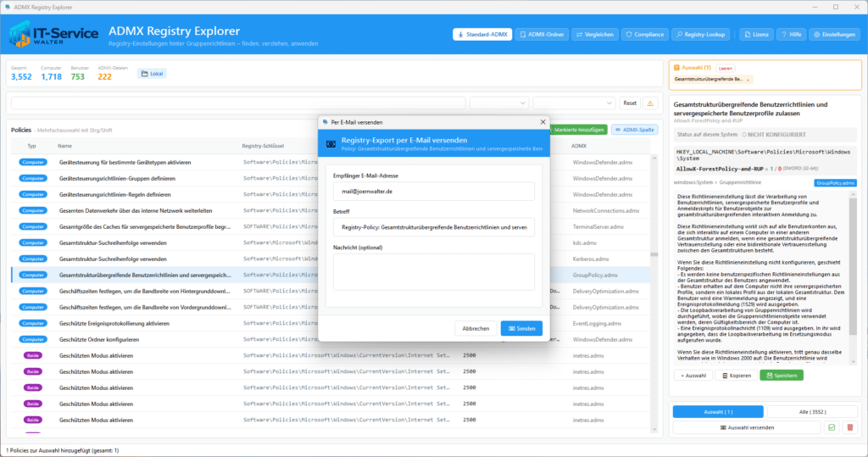The width and height of the screenshot is (868, 457).
Task: Open the Lizenz dialog
Action: [x=756, y=35]
